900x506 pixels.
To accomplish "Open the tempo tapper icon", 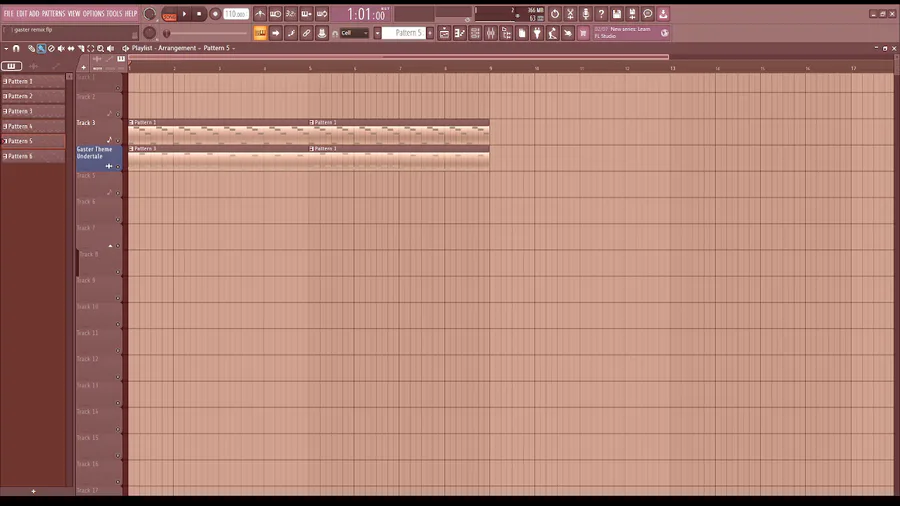I will coord(552,33).
